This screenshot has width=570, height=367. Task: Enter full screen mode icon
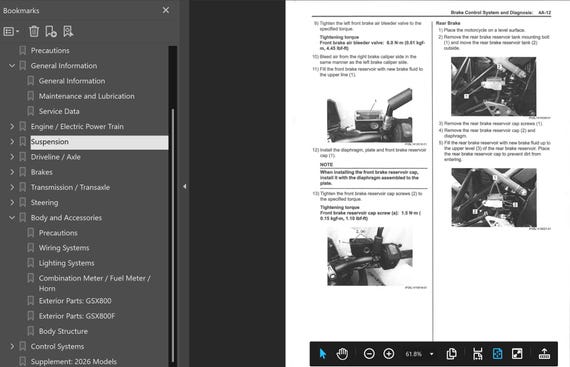click(x=517, y=354)
